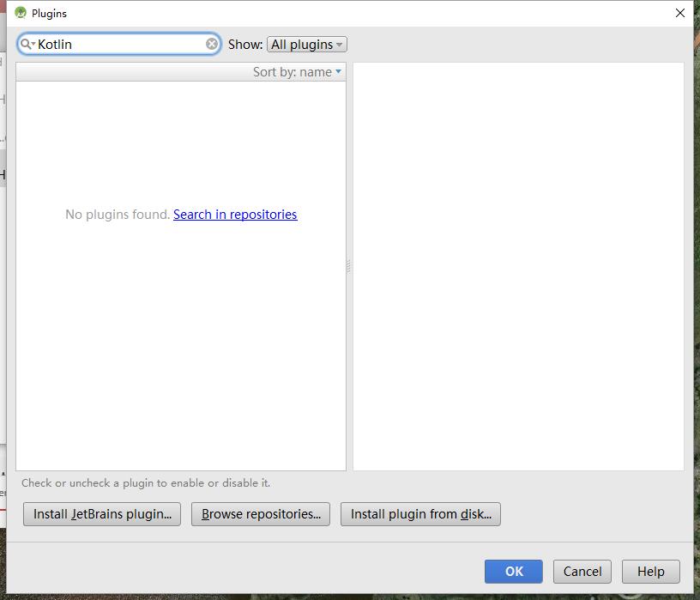Open Help for Plugins dialog
Image resolution: width=700 pixels, height=600 pixels.
650,572
